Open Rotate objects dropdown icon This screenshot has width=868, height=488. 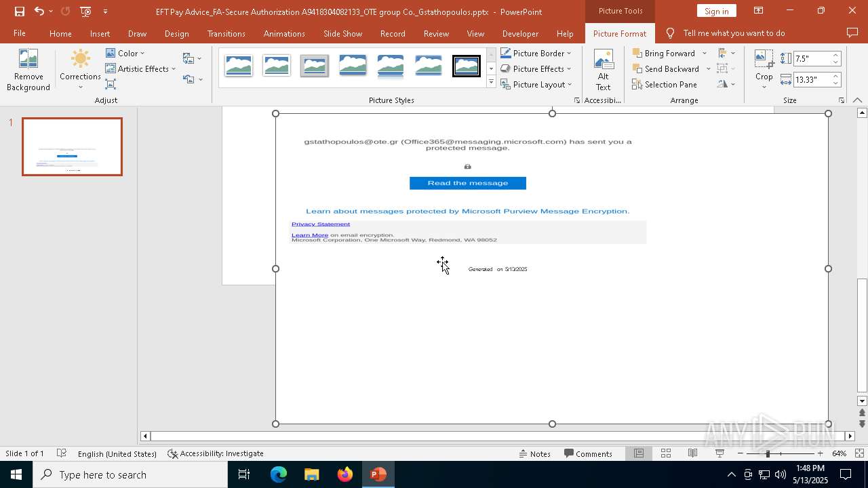pyautogui.click(x=726, y=84)
